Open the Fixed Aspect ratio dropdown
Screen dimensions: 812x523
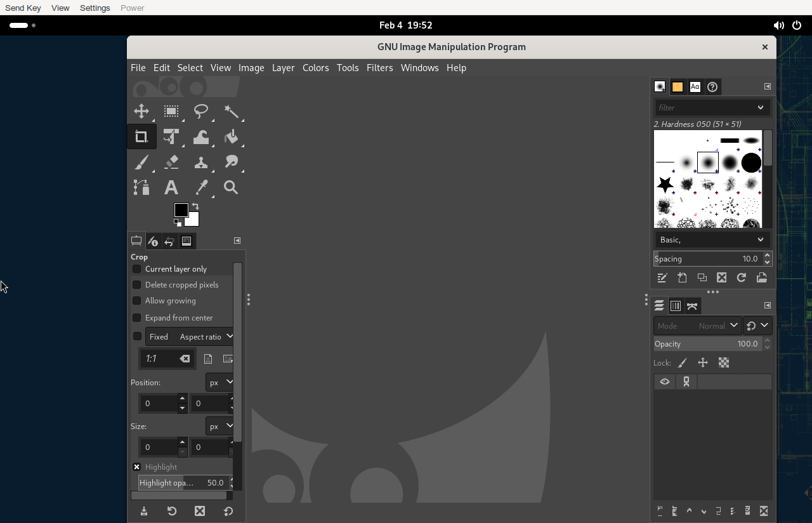point(189,336)
